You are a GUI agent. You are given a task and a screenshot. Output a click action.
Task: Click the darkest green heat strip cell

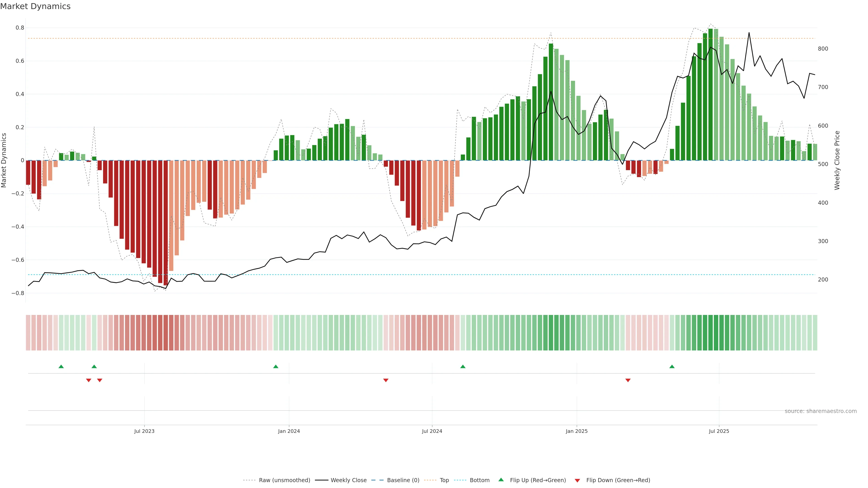[x=710, y=333]
